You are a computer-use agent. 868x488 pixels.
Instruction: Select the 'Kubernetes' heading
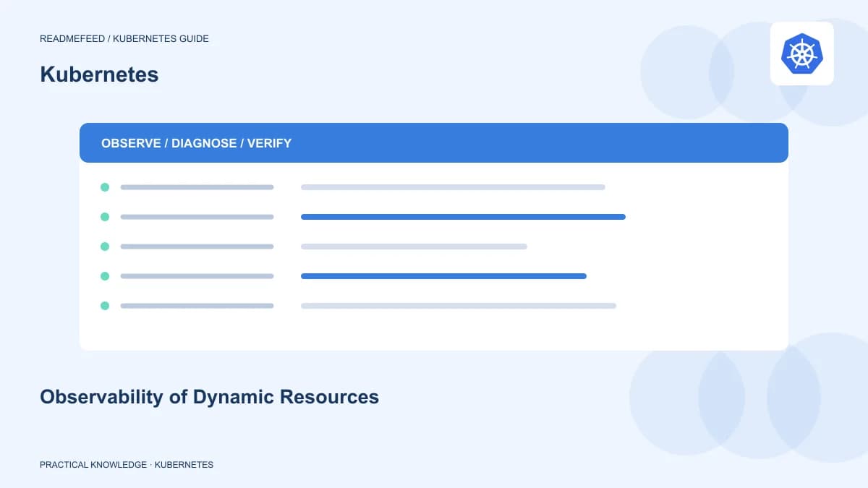99,74
